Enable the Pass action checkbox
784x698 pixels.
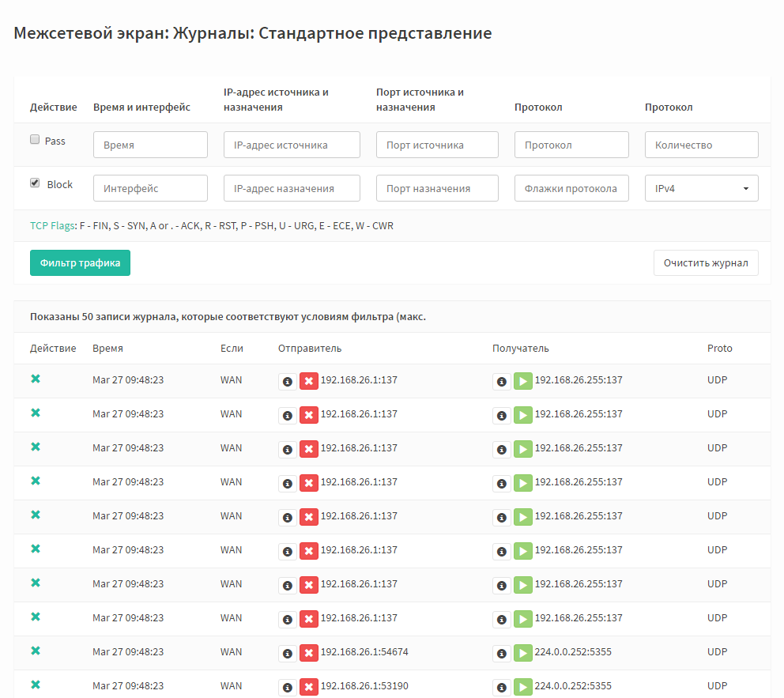point(35,139)
